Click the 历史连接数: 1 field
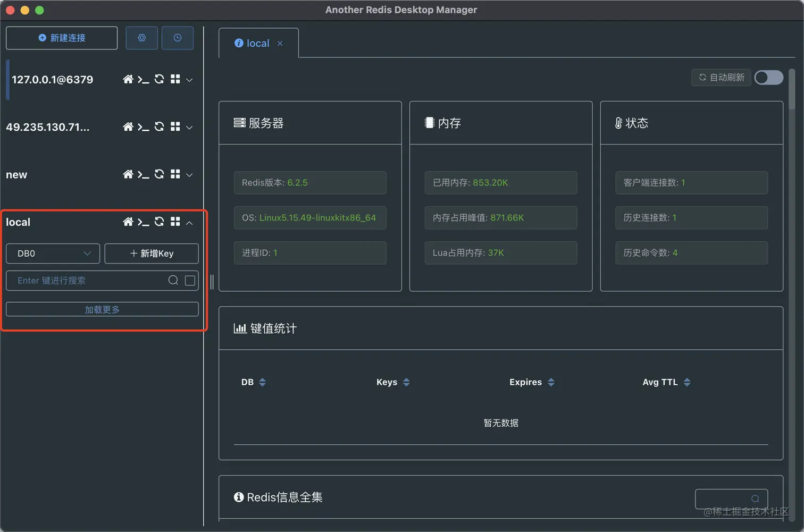 (691, 217)
